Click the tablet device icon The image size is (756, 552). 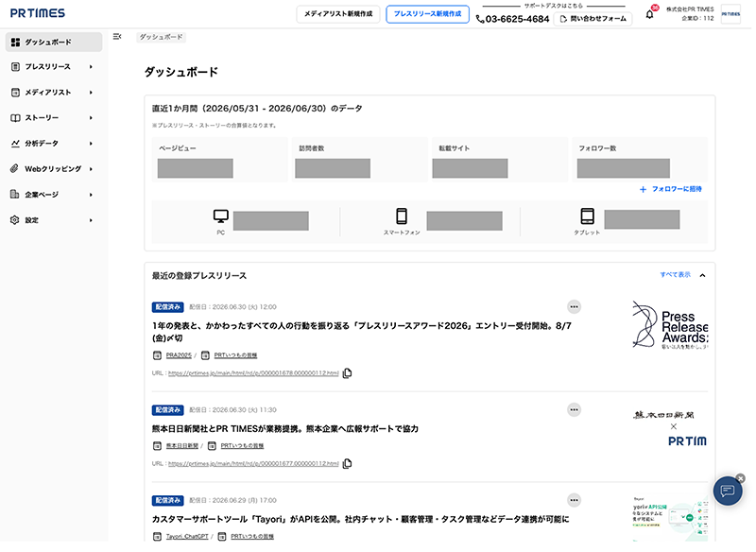pos(587,216)
